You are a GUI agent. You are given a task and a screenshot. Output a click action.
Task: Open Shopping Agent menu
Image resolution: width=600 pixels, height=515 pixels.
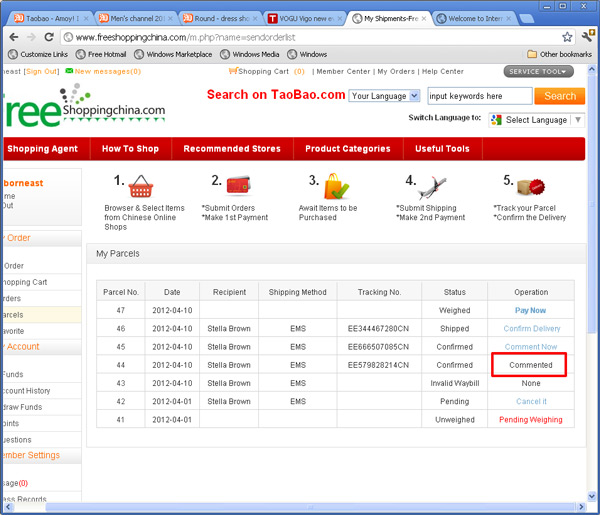coord(42,149)
